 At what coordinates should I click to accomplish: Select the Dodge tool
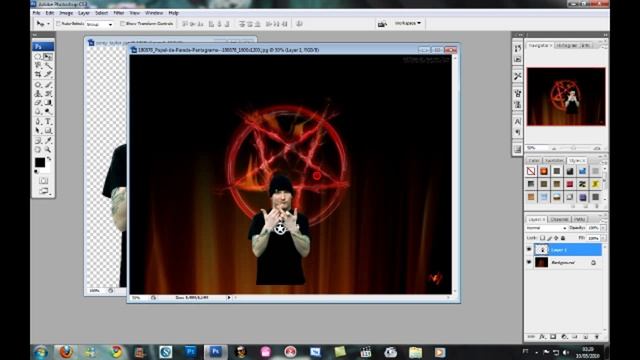point(48,111)
